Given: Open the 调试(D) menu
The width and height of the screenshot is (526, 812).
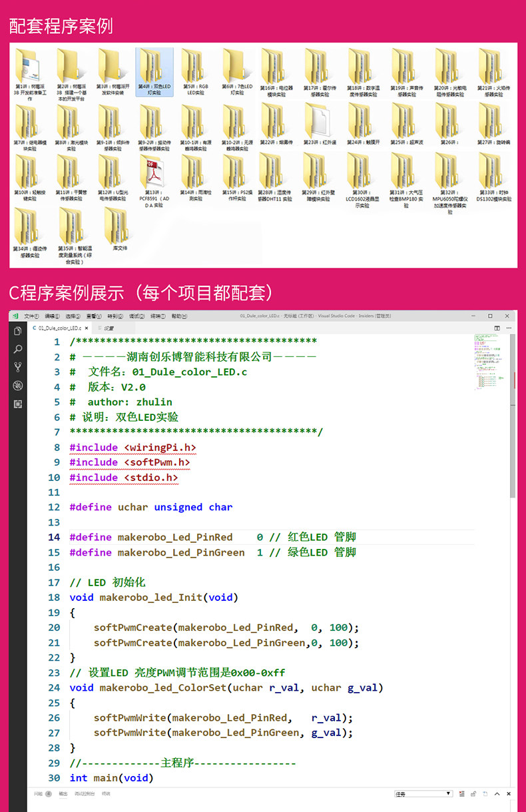Looking at the screenshot, I should pos(136,316).
